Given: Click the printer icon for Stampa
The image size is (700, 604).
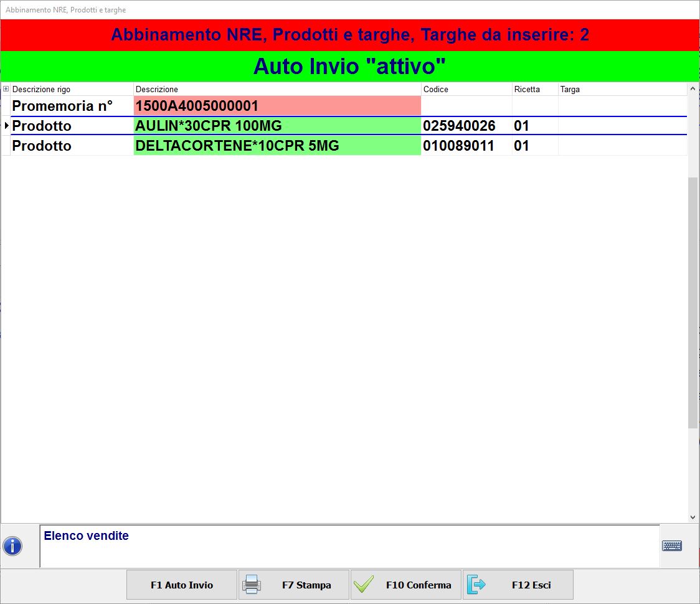Looking at the screenshot, I should 251,585.
